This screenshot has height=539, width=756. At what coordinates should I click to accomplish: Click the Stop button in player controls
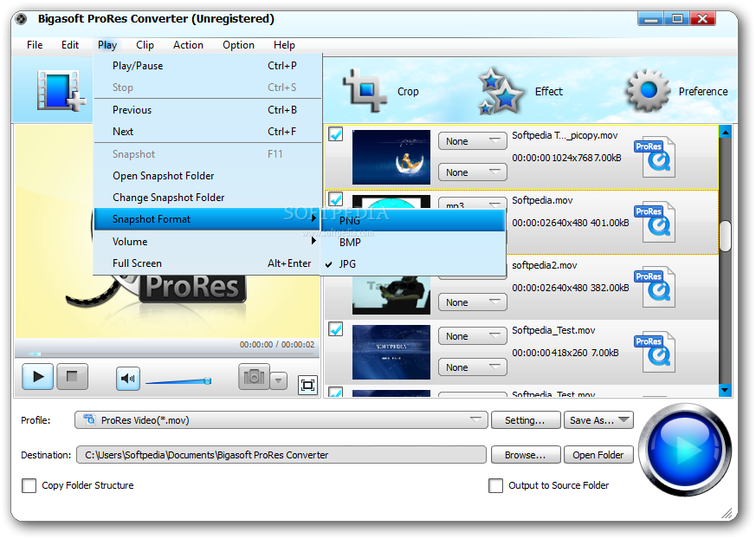point(73,377)
